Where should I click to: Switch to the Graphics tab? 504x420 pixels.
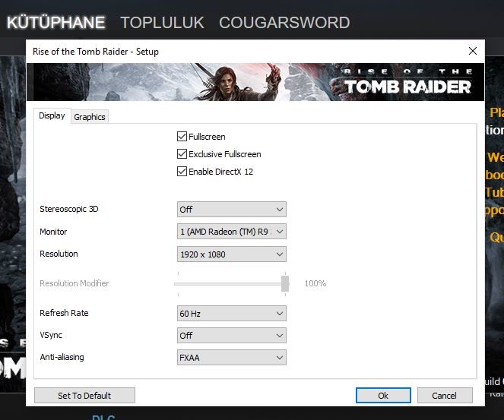[x=90, y=117]
